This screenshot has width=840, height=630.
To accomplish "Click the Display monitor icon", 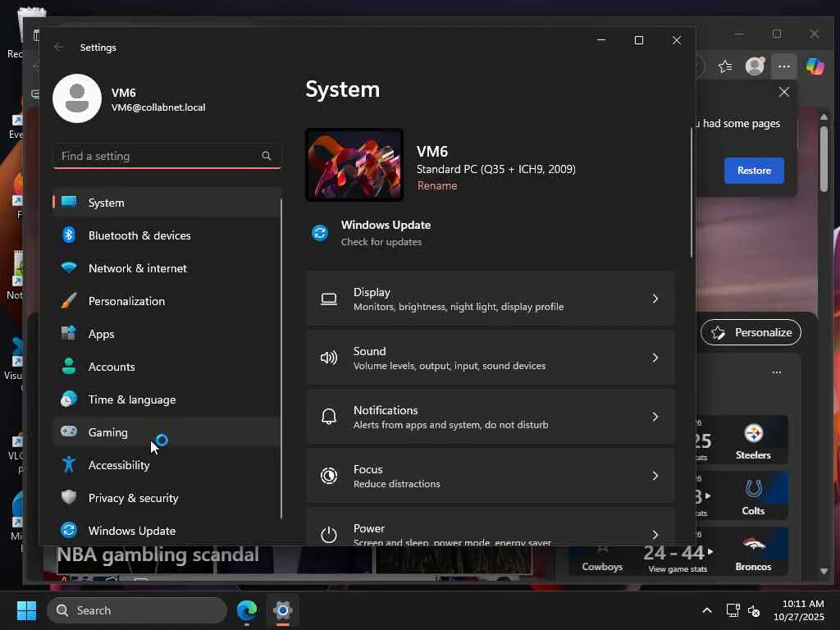I will point(329,299).
